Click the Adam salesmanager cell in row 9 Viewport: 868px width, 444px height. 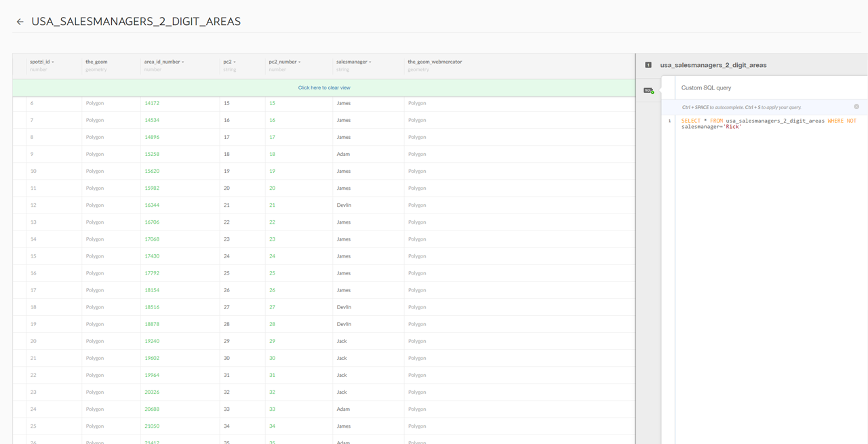pyautogui.click(x=343, y=154)
